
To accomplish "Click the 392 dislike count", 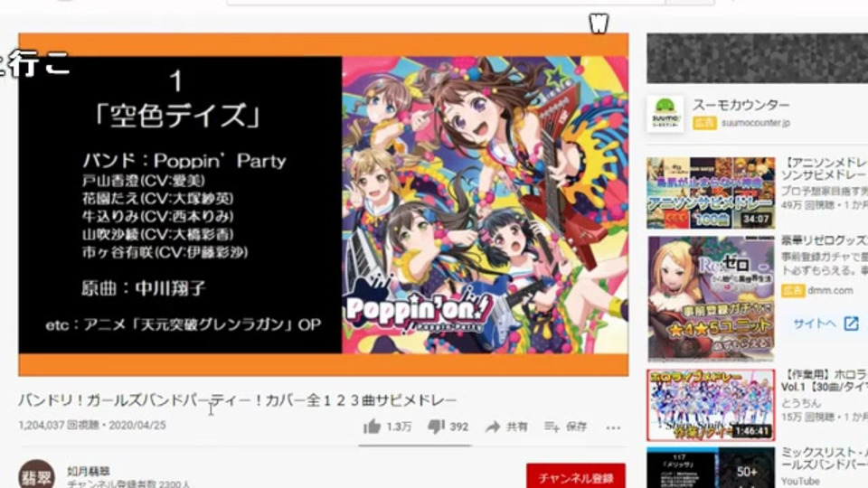I will [459, 427].
